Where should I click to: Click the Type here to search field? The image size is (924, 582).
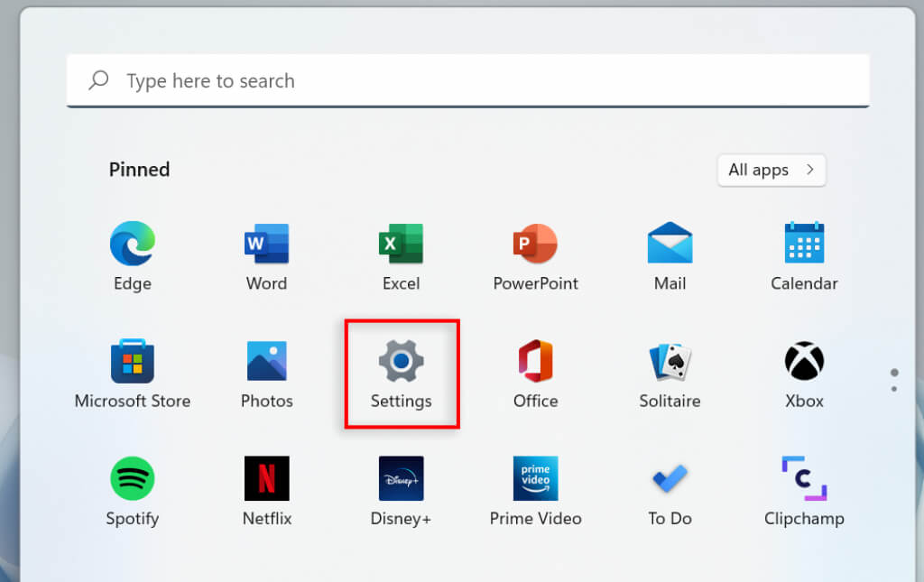click(468, 80)
